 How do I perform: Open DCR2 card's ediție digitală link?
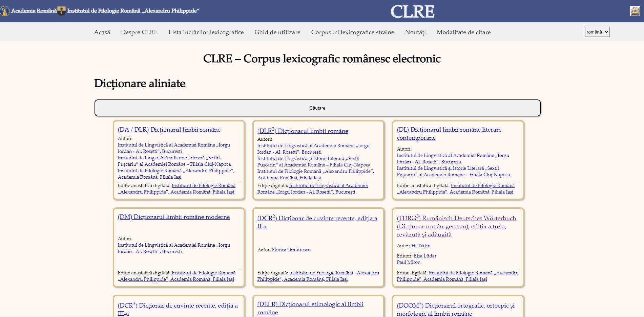[318, 276]
